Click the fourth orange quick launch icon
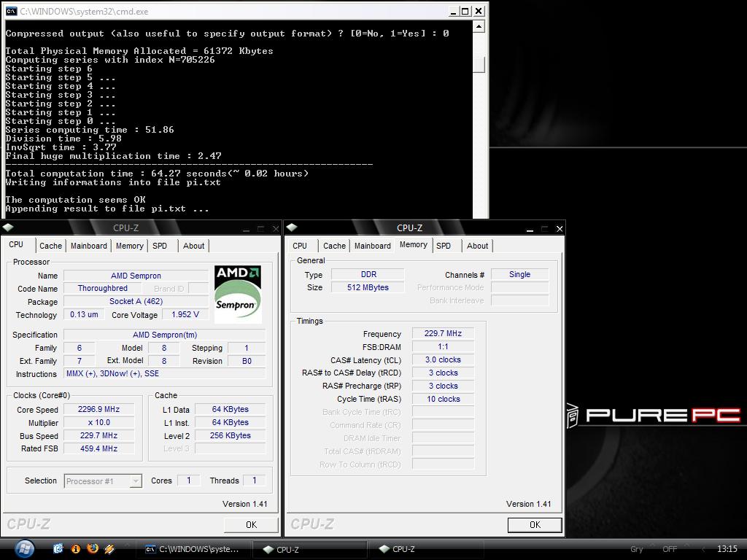Image resolution: width=747 pixels, height=560 pixels. point(109,549)
